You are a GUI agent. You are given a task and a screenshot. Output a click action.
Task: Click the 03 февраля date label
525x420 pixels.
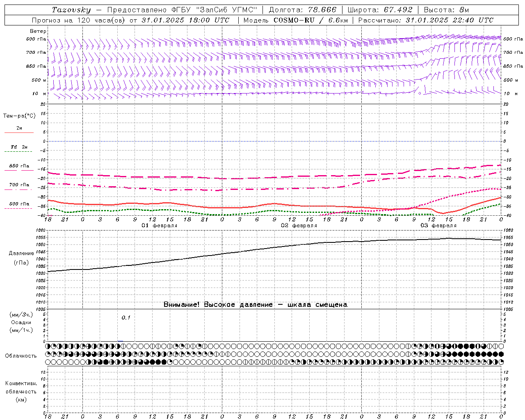point(438,226)
